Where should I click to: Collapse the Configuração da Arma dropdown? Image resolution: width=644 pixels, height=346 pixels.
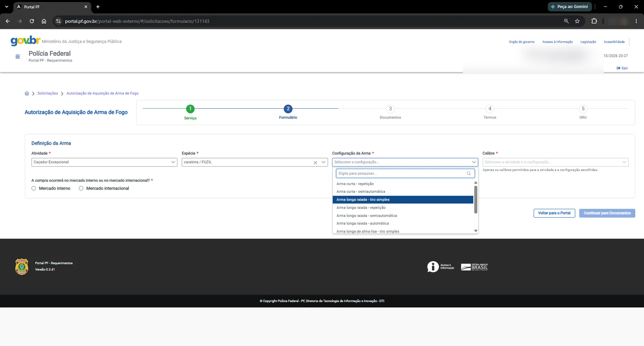[x=474, y=162]
